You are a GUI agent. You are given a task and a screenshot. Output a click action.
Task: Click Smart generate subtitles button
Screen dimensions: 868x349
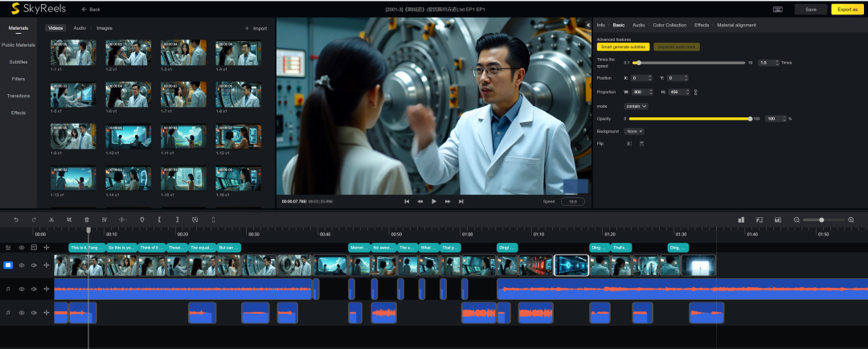click(623, 47)
